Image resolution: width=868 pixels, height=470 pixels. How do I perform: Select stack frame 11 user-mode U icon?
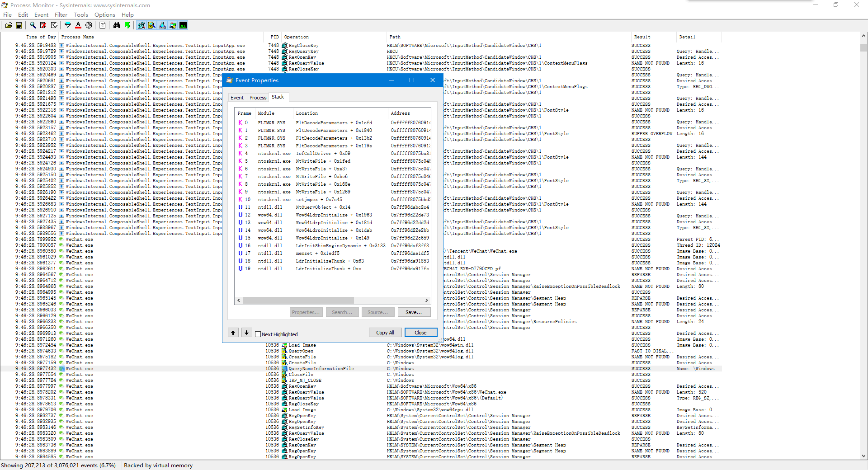[x=241, y=207]
